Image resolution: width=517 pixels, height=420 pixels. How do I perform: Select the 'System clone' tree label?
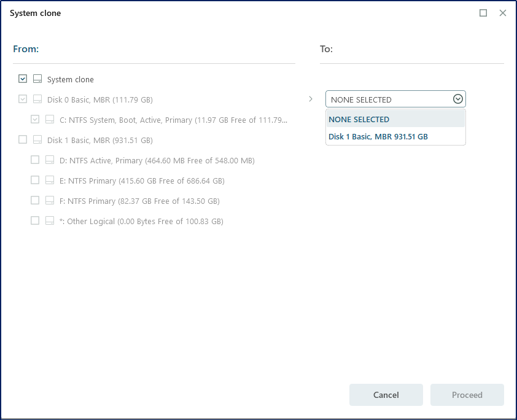(x=70, y=79)
